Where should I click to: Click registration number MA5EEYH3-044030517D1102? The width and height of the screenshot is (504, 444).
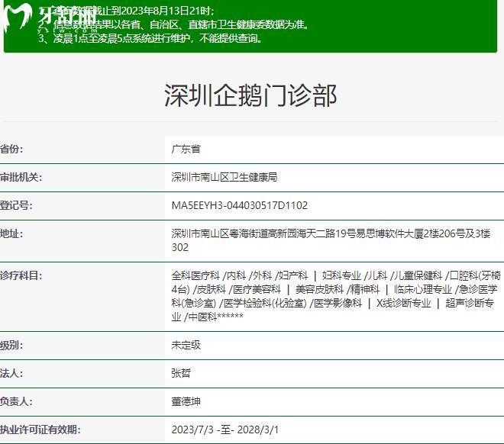[240, 205]
